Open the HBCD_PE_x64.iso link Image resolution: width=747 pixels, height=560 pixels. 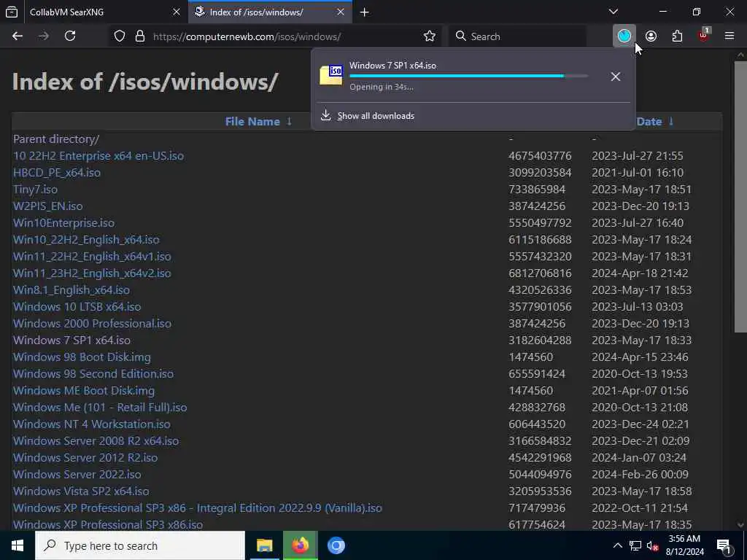tap(57, 172)
